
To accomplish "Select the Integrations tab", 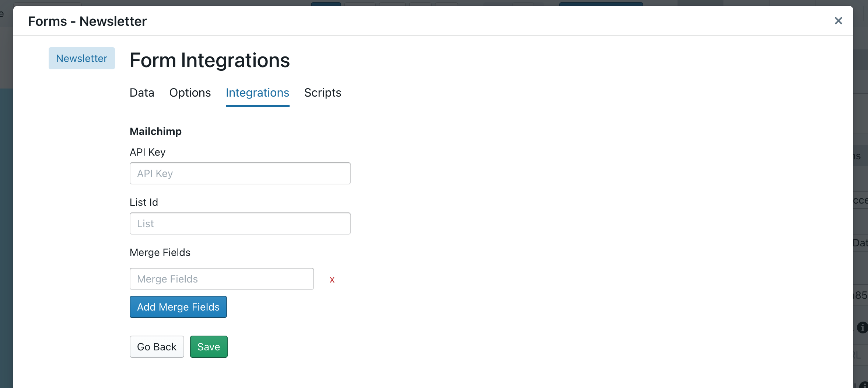I will [258, 93].
